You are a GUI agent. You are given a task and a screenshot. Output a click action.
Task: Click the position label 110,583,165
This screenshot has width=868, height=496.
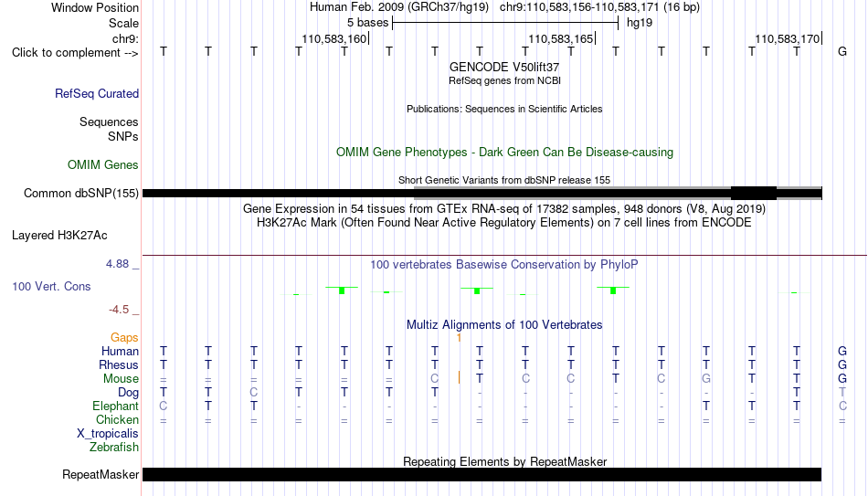pyautogui.click(x=561, y=38)
